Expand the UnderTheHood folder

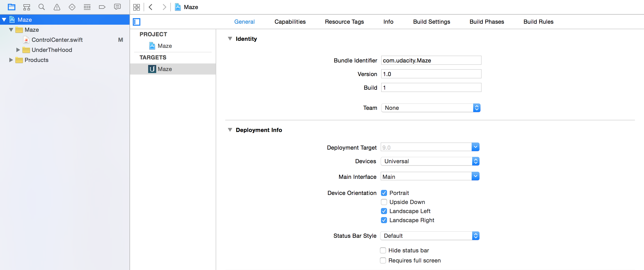18,50
